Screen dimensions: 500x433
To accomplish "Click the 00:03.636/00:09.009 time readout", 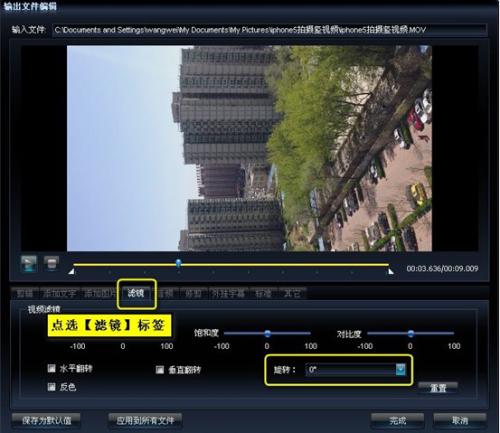I will tap(442, 269).
